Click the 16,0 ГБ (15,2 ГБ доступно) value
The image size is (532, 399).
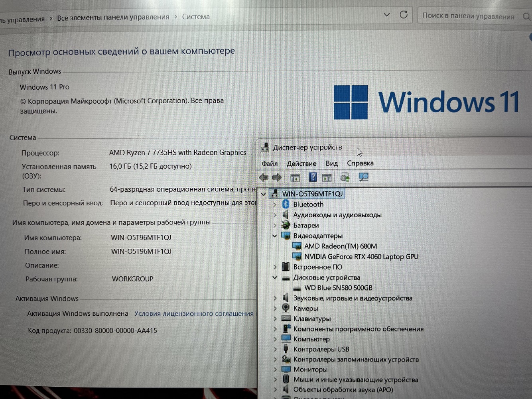click(x=151, y=166)
